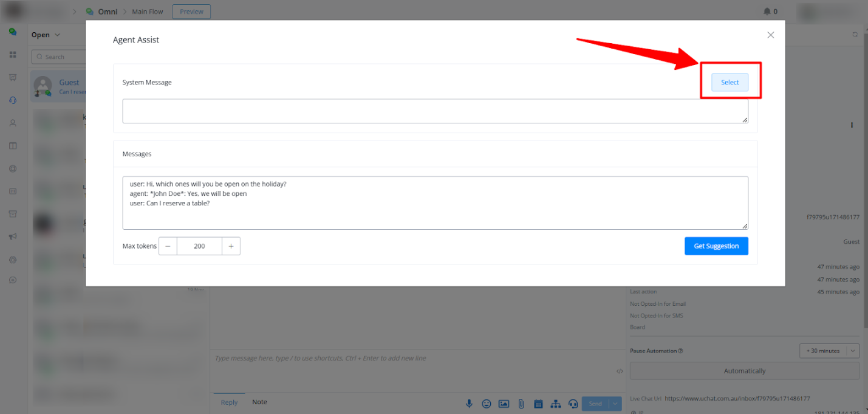The width and height of the screenshot is (868, 414).
Task: Decrease Max tokens with the minus button
Action: click(168, 246)
